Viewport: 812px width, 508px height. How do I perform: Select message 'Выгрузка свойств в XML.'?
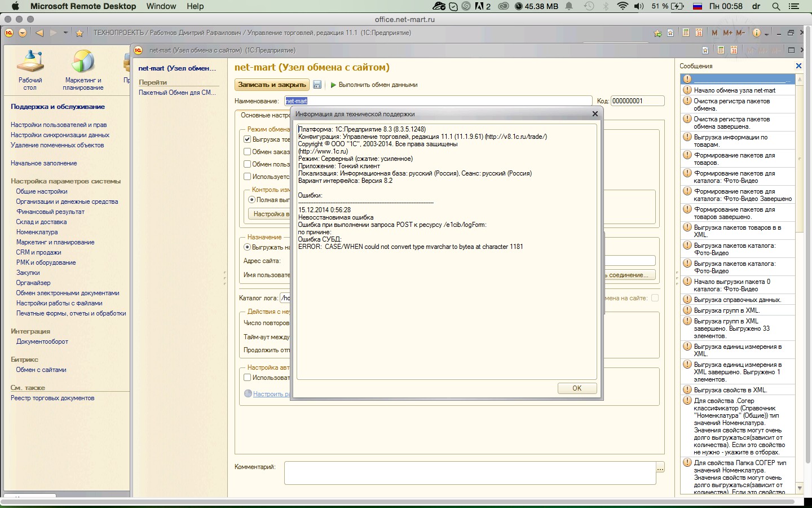738,390
